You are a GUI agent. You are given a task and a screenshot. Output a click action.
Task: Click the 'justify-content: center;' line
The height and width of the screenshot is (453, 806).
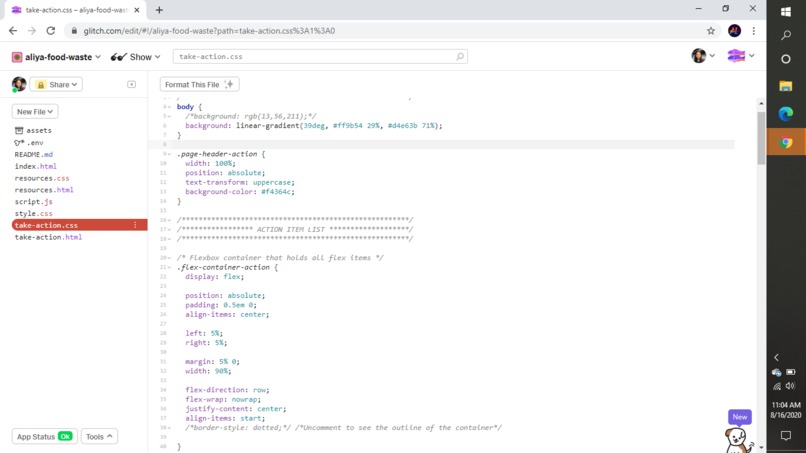click(235, 409)
